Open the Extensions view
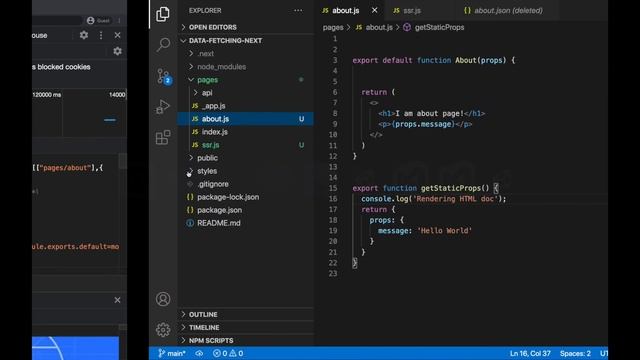Screen dimensions: 640x360 pyautogui.click(x=163, y=137)
